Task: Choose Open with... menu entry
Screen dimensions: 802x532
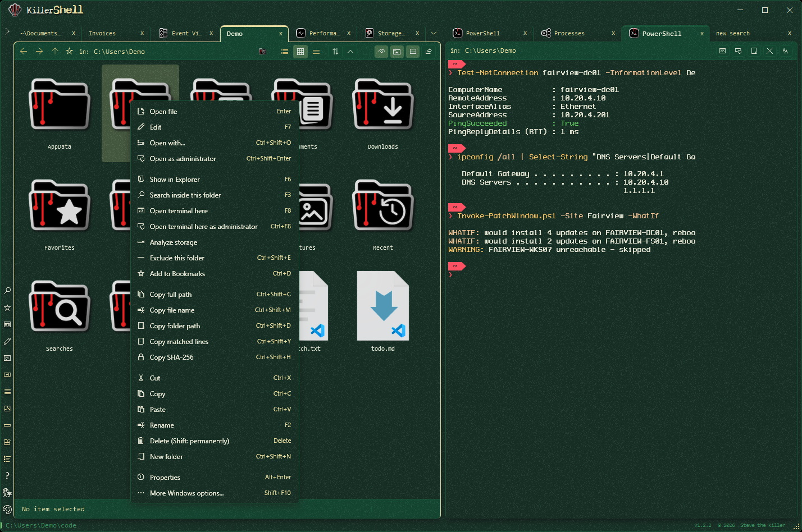Action: tap(215, 143)
